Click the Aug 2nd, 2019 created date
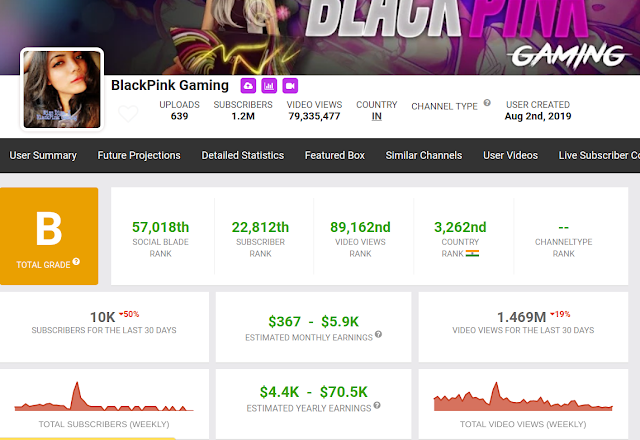The height and width of the screenshot is (440, 640). 538,116
